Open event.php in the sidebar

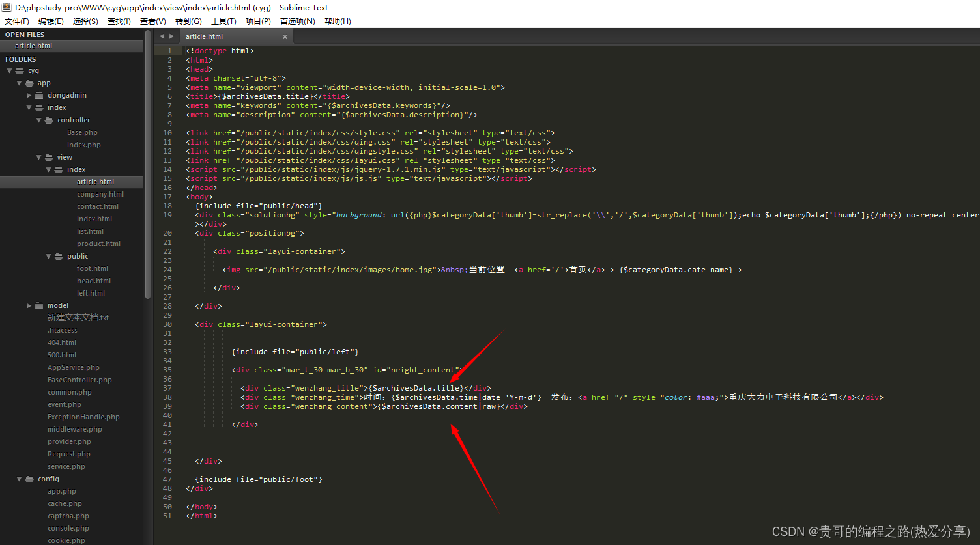pos(65,404)
